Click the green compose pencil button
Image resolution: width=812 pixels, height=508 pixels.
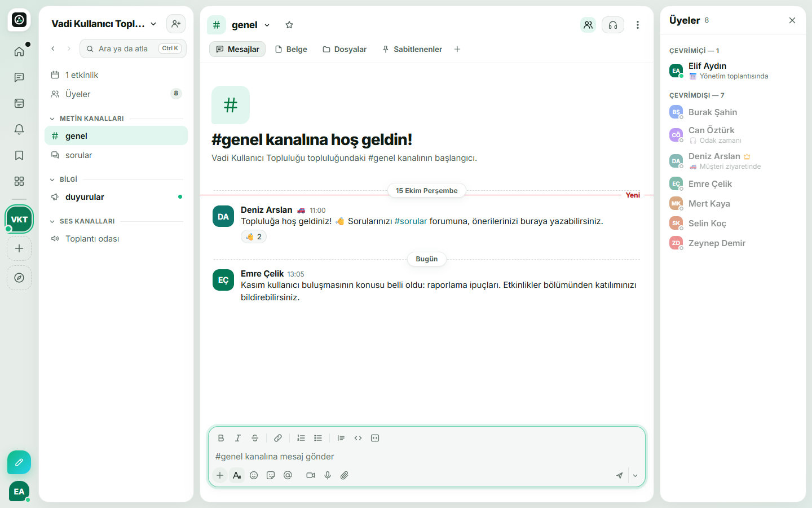pyautogui.click(x=19, y=462)
